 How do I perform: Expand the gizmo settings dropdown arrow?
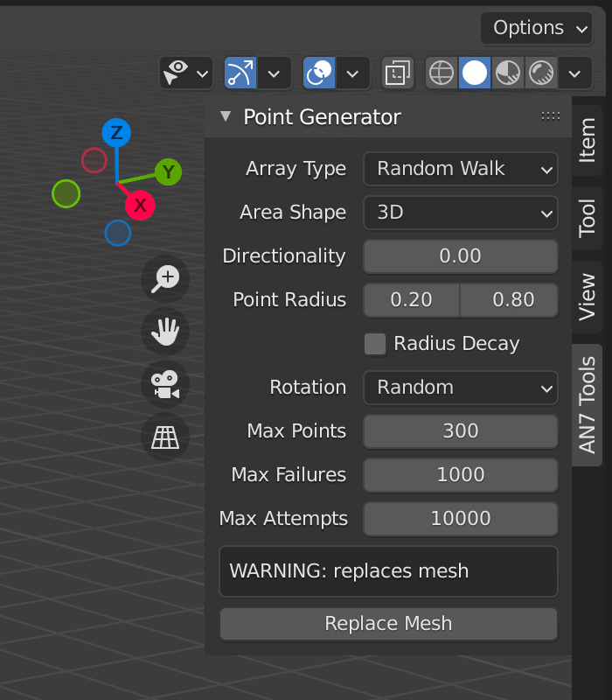point(274,73)
